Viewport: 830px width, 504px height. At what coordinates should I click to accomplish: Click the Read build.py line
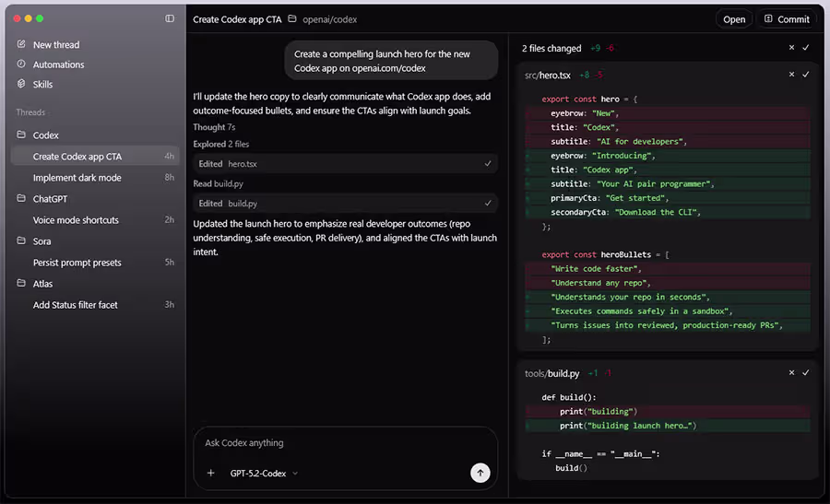point(218,183)
